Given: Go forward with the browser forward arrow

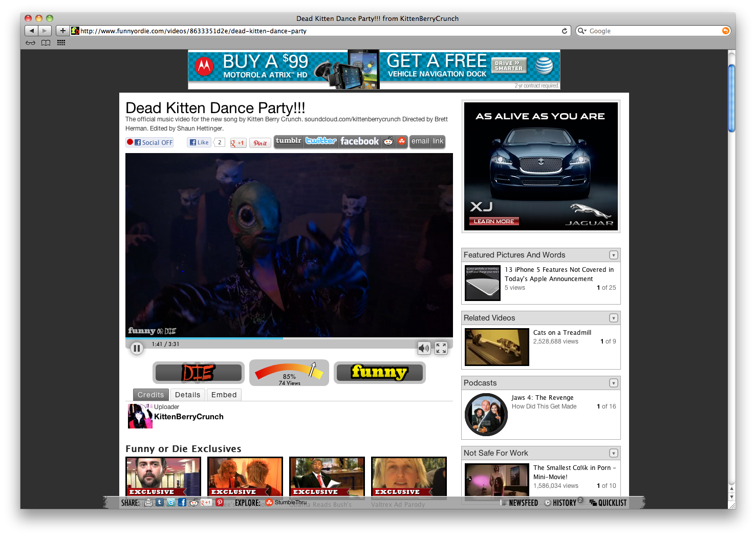Looking at the screenshot, I should tap(45, 31).
